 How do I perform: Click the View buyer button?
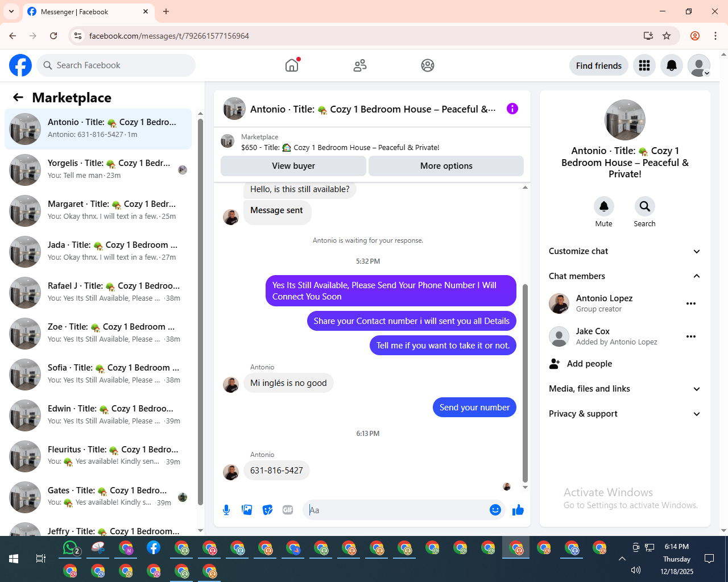293,166
